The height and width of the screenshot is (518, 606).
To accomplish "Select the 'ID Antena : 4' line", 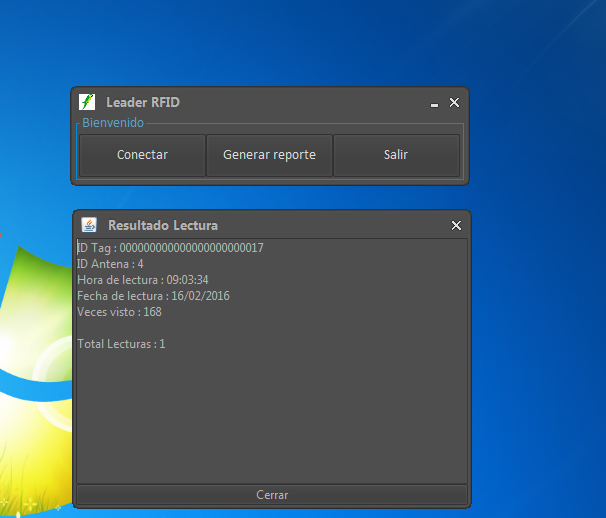I will point(110,264).
